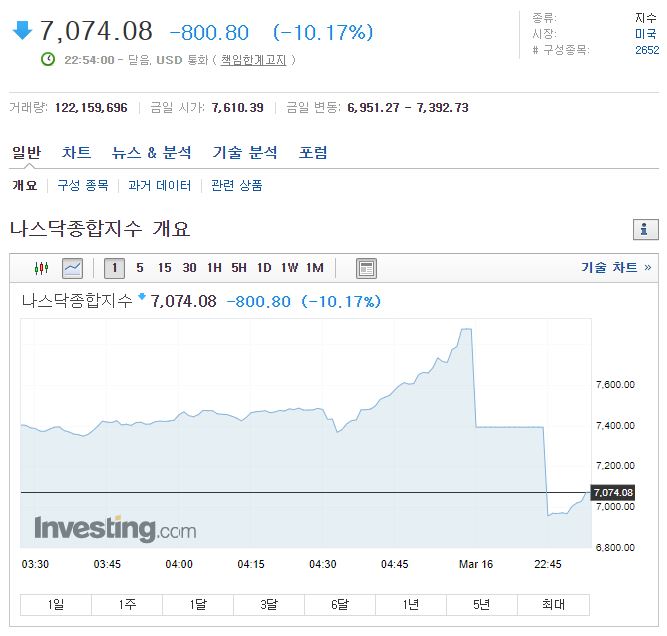This screenshot has height=636, width=667.
Task: Open the 차트 tab
Action: 76,153
